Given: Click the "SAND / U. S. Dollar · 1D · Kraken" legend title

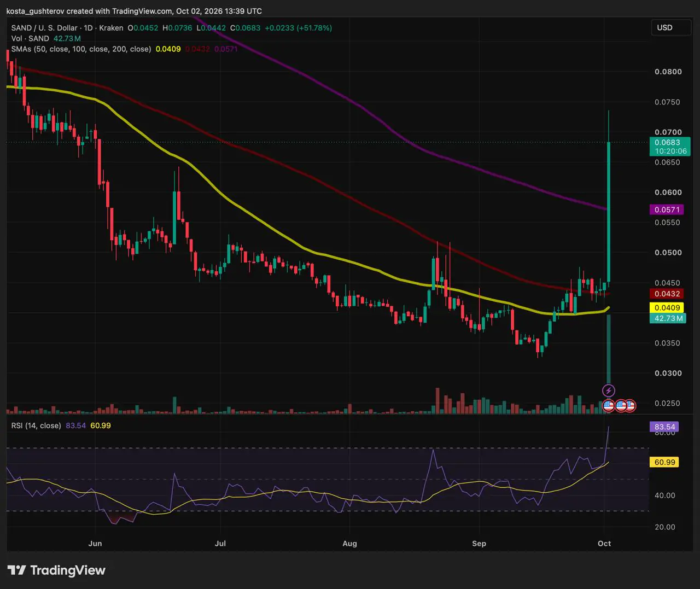Looking at the screenshot, I should (67, 28).
